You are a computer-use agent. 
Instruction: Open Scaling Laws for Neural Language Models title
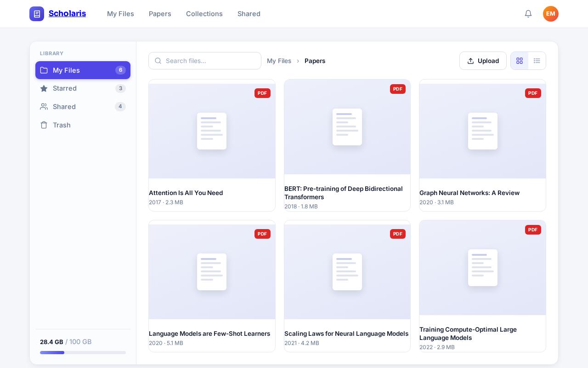click(346, 333)
